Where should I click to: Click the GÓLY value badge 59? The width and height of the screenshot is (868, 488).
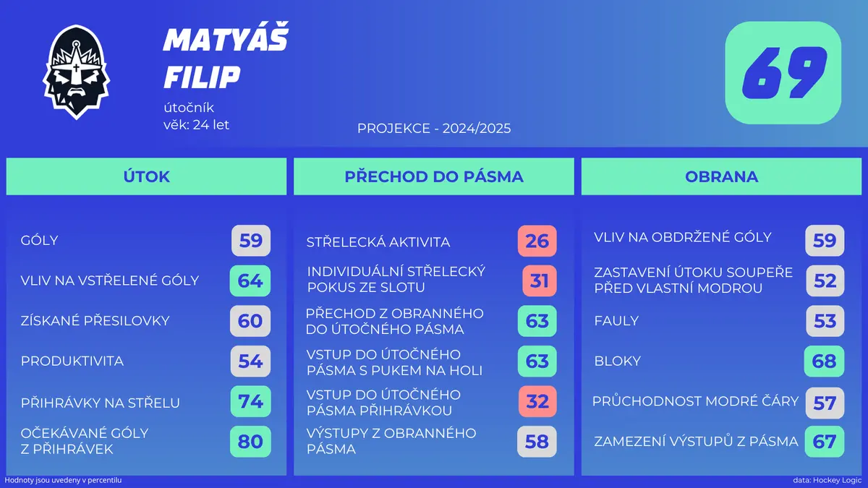pyautogui.click(x=251, y=240)
